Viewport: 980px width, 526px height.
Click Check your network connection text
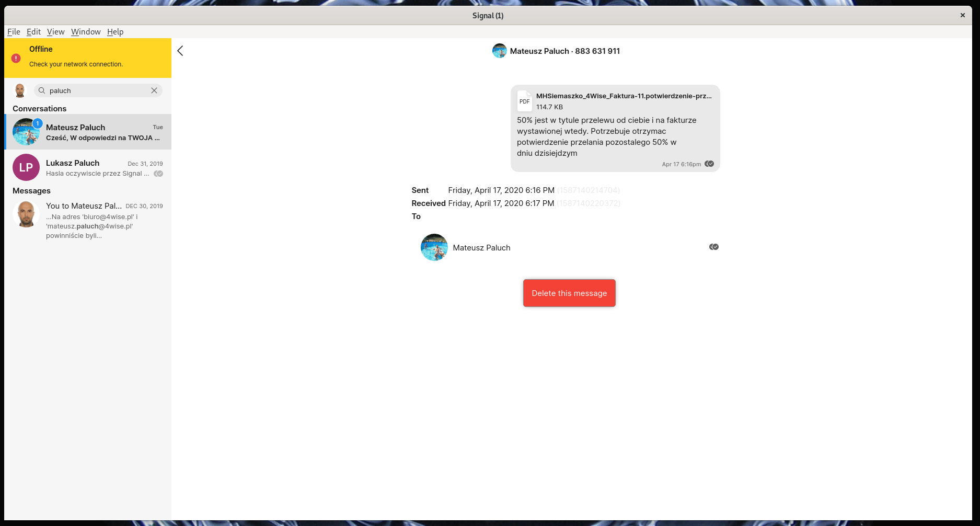tap(76, 64)
